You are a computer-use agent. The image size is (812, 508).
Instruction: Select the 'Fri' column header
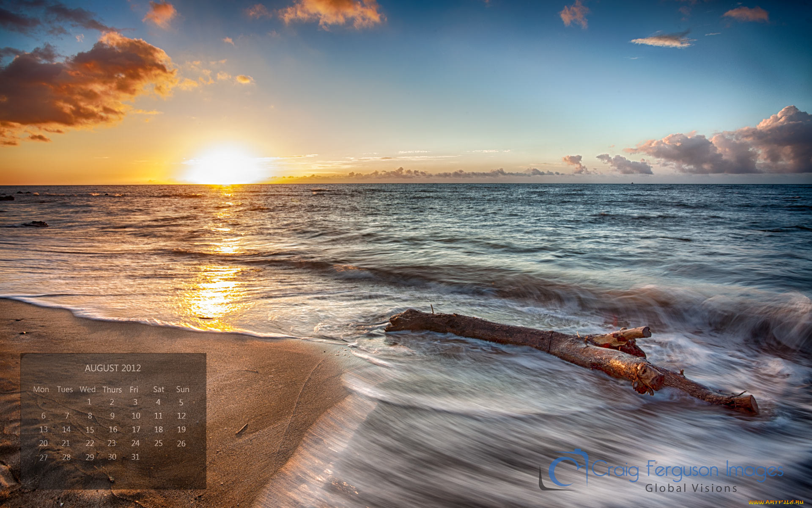tap(134, 389)
